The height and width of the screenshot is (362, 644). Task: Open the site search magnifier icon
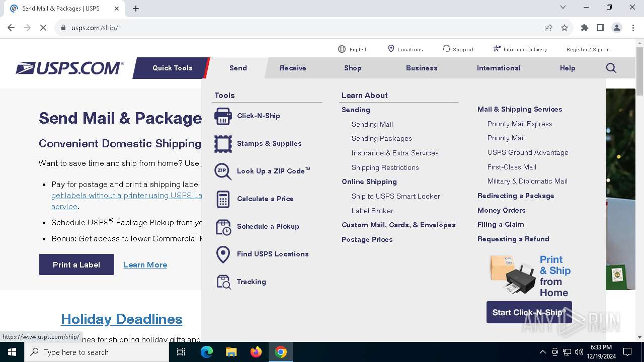[x=611, y=68]
